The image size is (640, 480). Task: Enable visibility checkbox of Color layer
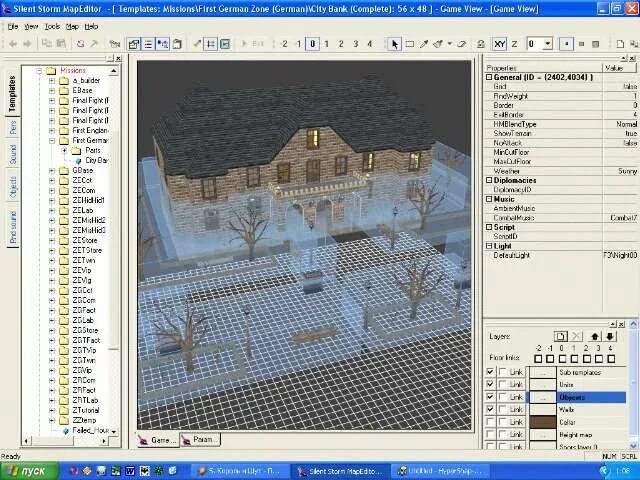[490, 422]
